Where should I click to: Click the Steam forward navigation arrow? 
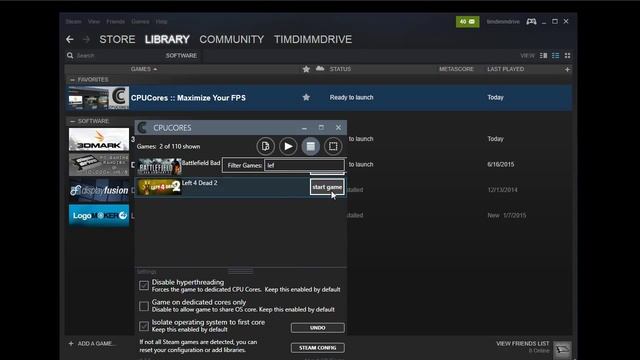click(86, 39)
